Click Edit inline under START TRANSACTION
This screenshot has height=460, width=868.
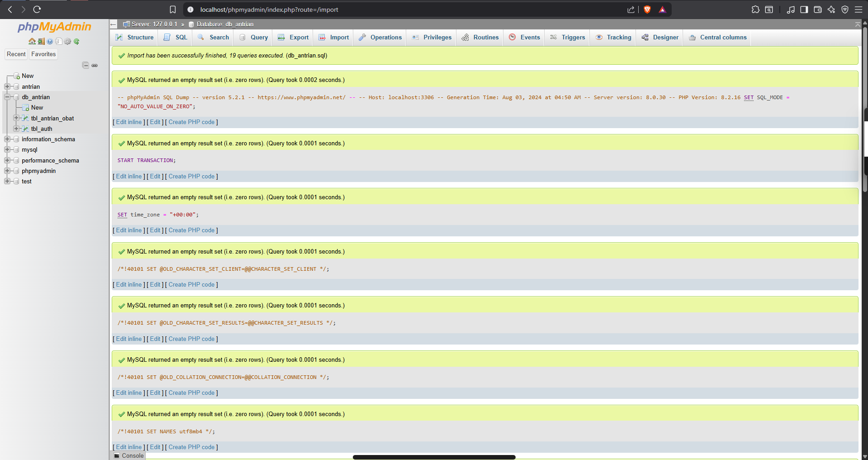click(x=129, y=177)
